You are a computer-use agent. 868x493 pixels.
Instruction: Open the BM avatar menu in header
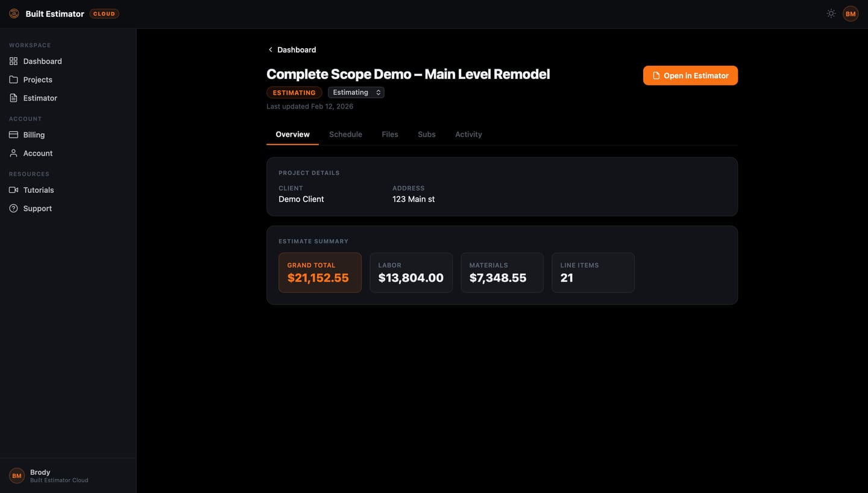(851, 14)
